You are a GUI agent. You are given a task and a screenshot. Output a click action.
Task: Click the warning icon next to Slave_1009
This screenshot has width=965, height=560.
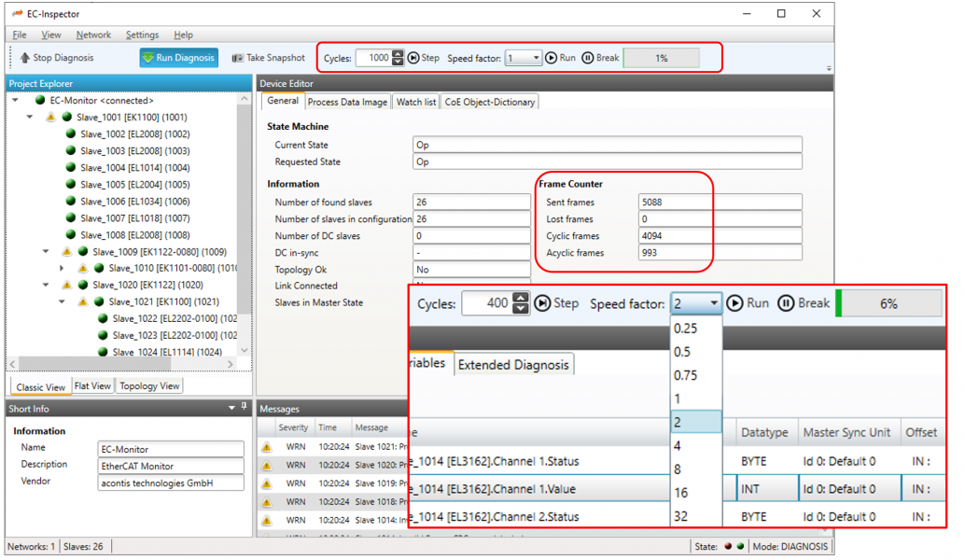tap(66, 251)
